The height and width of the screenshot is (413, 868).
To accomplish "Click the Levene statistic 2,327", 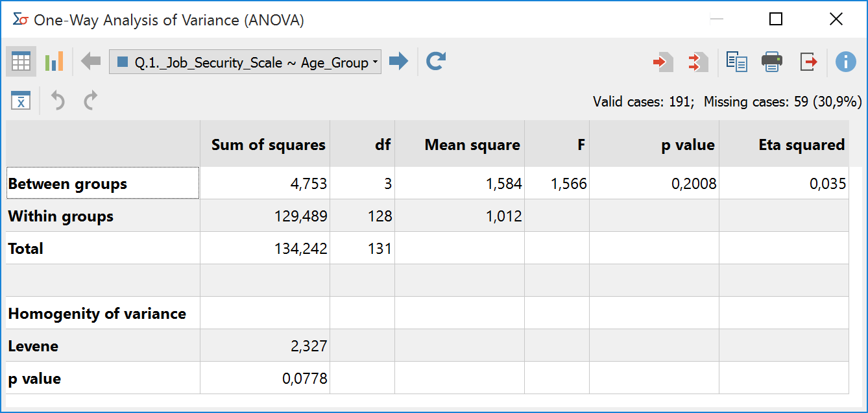I will click(x=265, y=345).
